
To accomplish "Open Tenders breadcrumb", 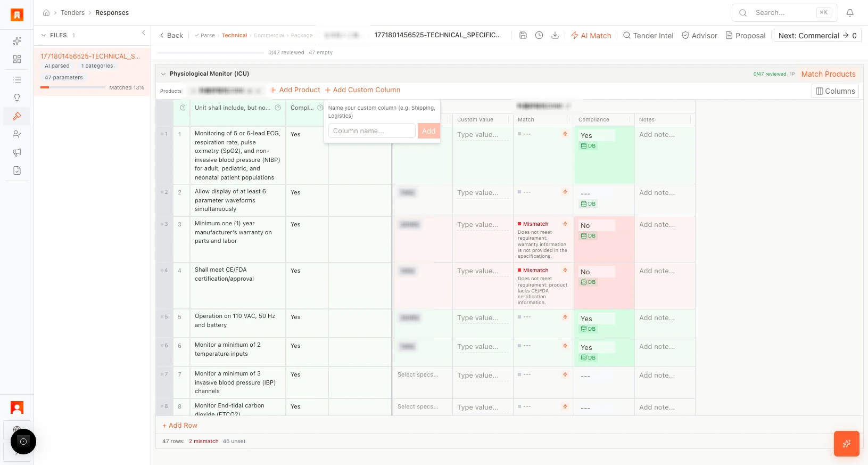I will tap(72, 13).
